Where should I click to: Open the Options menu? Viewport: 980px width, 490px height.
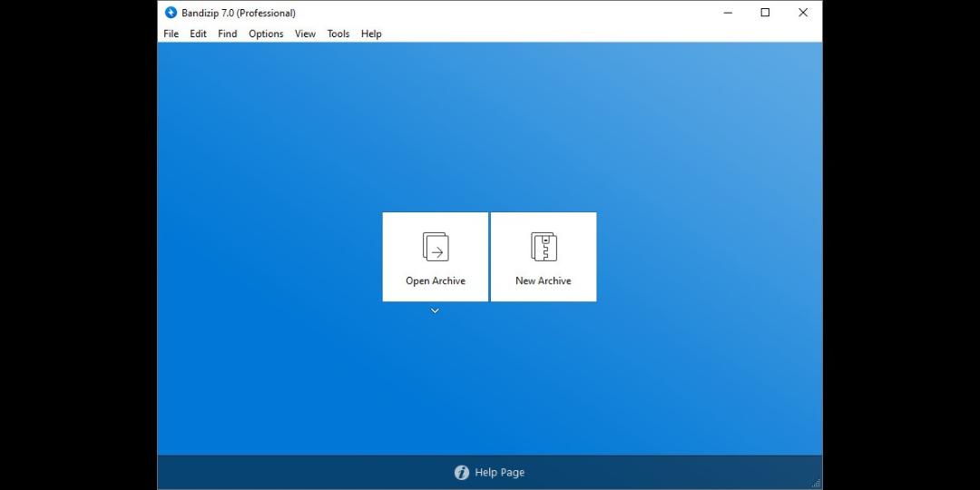pyautogui.click(x=266, y=34)
